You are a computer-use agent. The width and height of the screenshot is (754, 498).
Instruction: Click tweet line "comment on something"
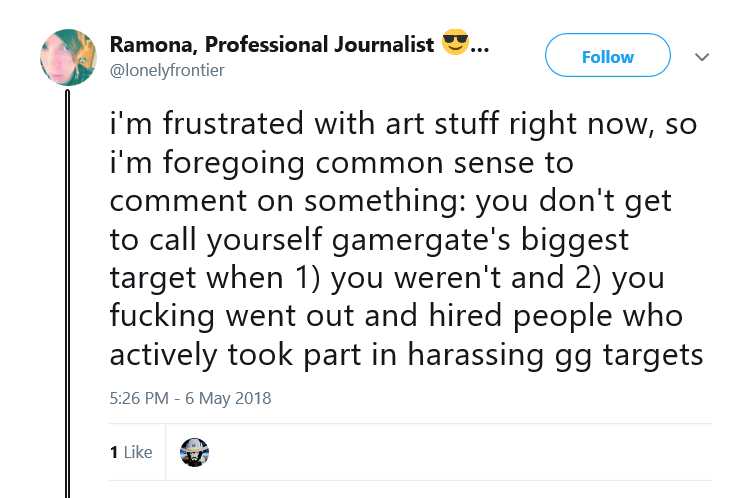390,201
